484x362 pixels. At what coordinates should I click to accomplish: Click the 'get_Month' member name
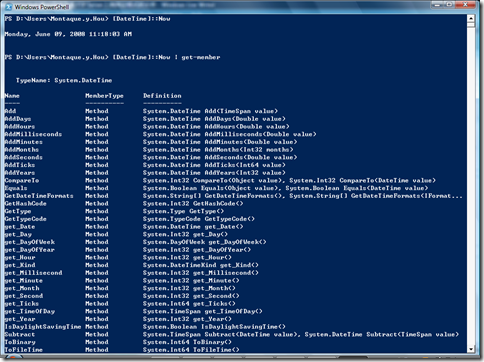(22, 288)
